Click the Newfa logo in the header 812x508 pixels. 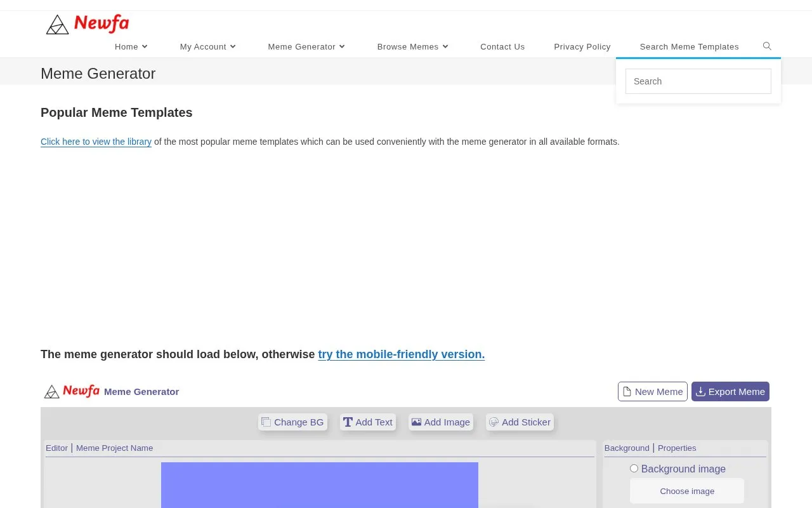click(x=88, y=24)
